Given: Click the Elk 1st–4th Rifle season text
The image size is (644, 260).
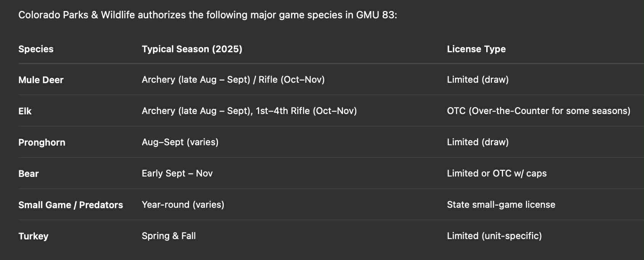Looking at the screenshot, I should [306, 111].
